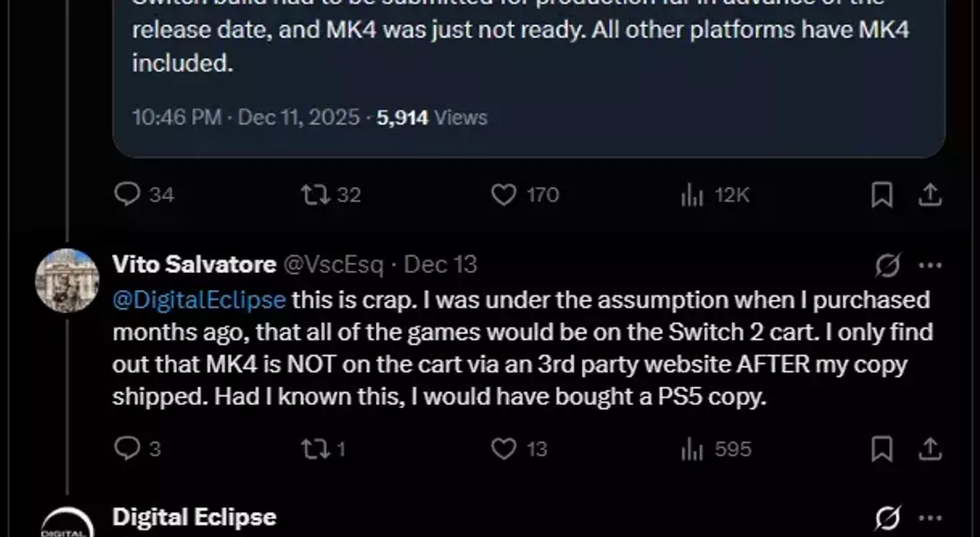Like the tweet with 170 likes
980x537 pixels.
[x=505, y=194]
